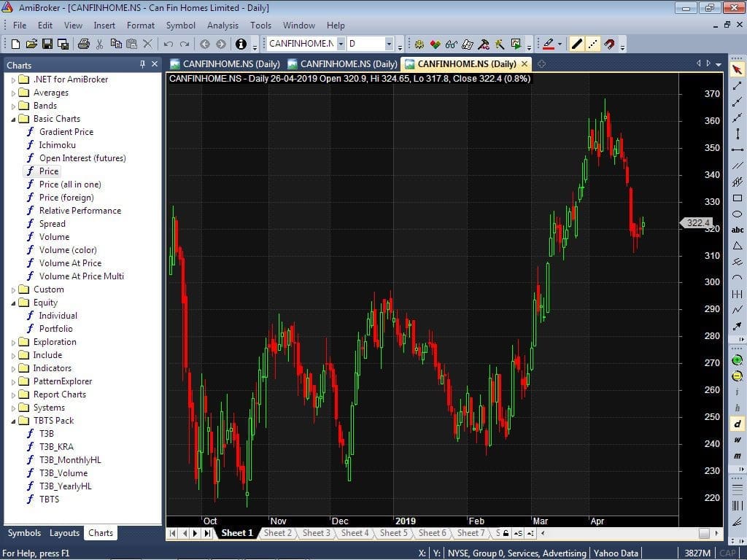747x560 pixels.
Task: Click the red line color swatch
Action: 549,44
